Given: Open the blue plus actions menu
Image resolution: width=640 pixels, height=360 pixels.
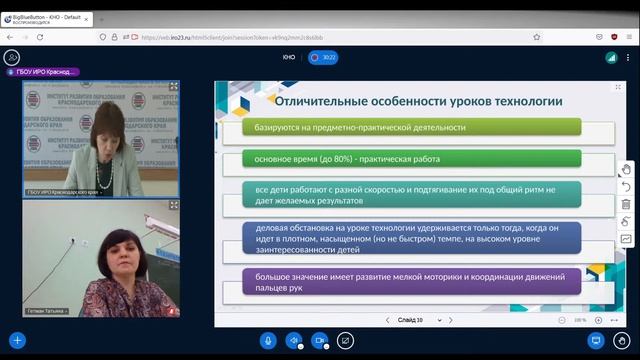Looking at the screenshot, I should [x=17, y=340].
